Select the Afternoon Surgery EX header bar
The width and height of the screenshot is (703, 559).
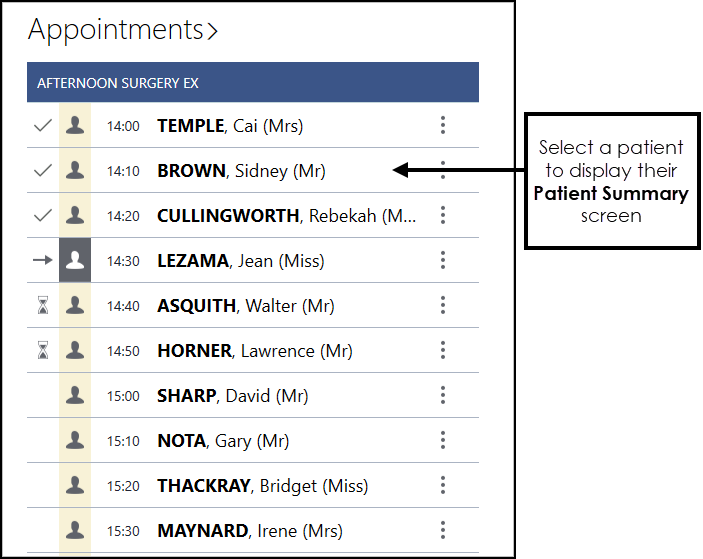[x=253, y=83]
